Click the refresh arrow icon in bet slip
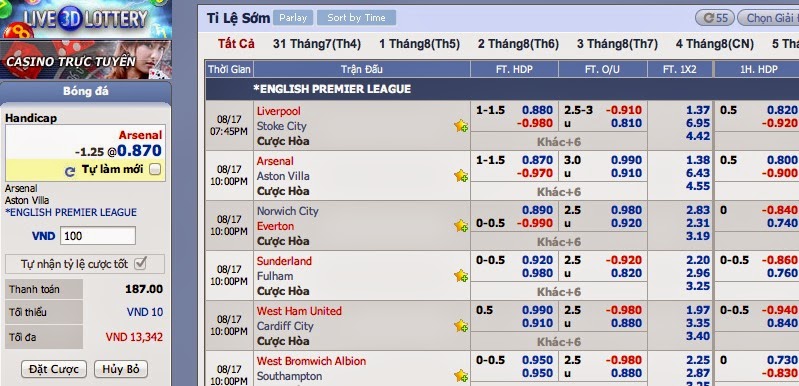 [70, 171]
